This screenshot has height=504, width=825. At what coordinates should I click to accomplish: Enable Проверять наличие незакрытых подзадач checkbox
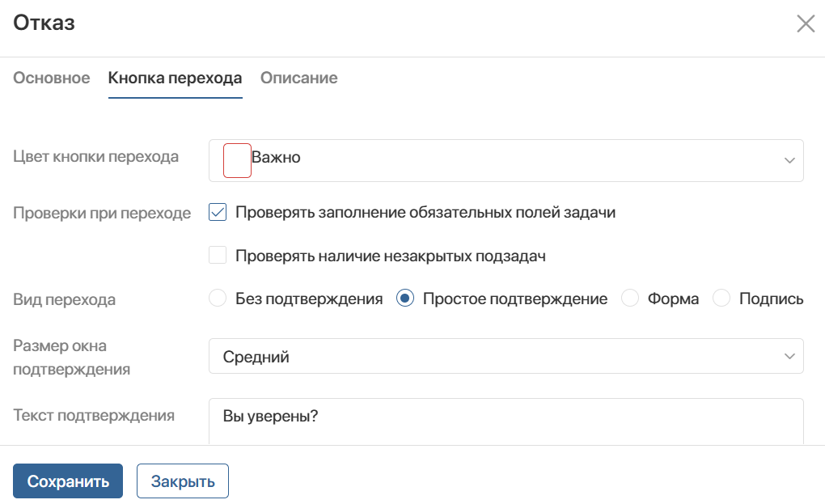click(218, 255)
